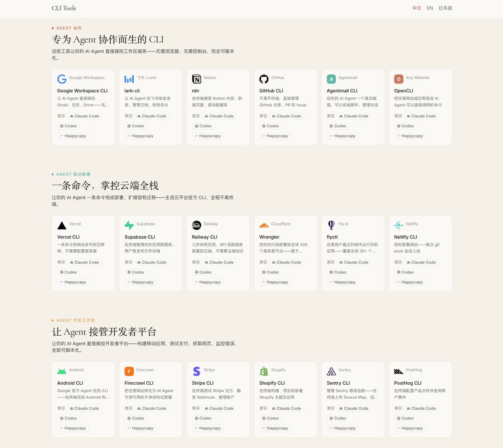The image size is (503, 448).
Task: Click the heading 让 Agent 接管开发者平台
Action: pos(104,332)
